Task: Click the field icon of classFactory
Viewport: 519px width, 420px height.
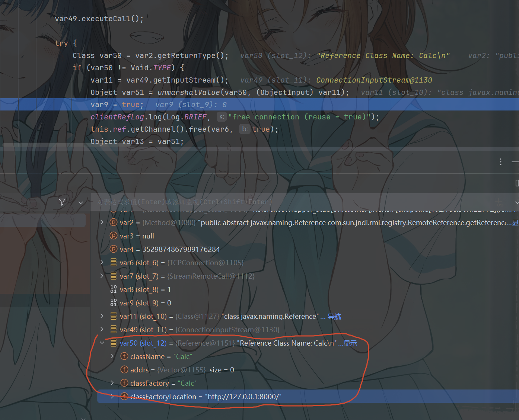Action: pyautogui.click(x=124, y=383)
